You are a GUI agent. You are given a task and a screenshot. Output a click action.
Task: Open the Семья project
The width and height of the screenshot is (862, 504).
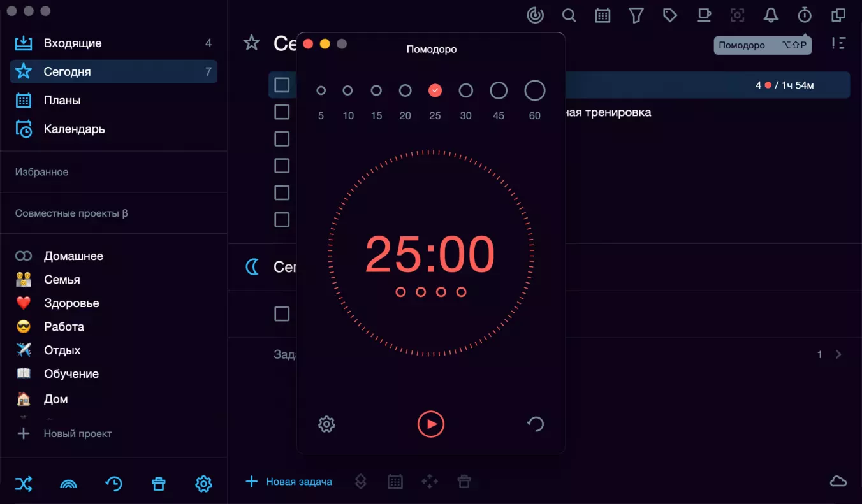pos(62,279)
